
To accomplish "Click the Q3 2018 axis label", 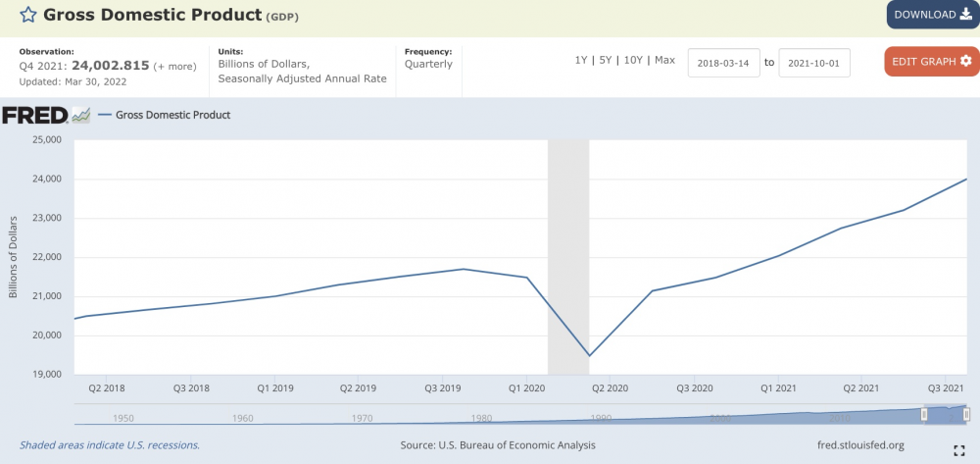I will tap(190, 388).
